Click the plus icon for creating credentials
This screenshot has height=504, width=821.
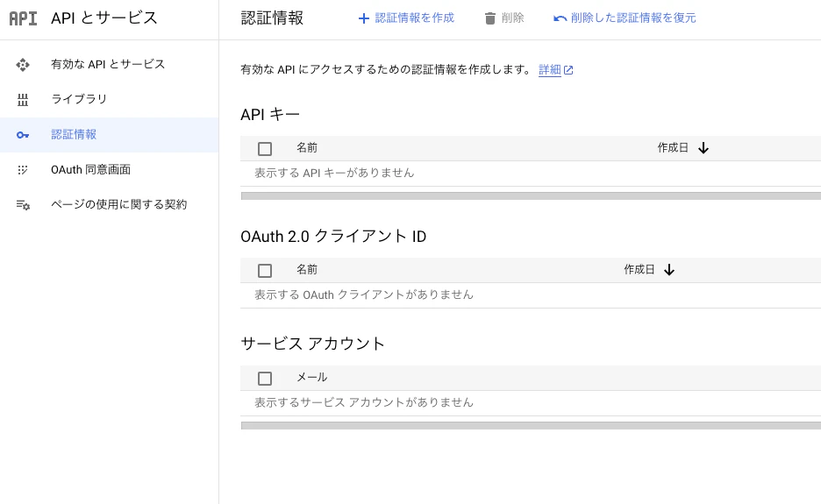pyautogui.click(x=363, y=18)
